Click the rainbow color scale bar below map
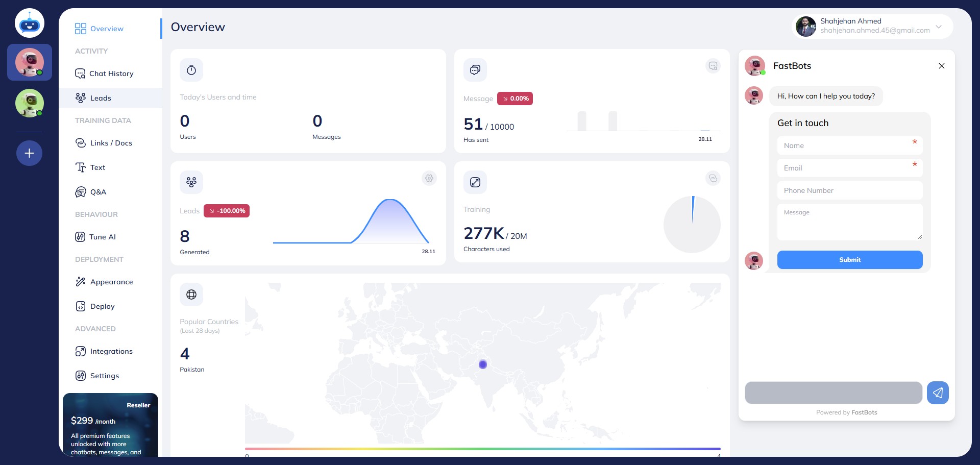This screenshot has width=980, height=465. [482, 449]
